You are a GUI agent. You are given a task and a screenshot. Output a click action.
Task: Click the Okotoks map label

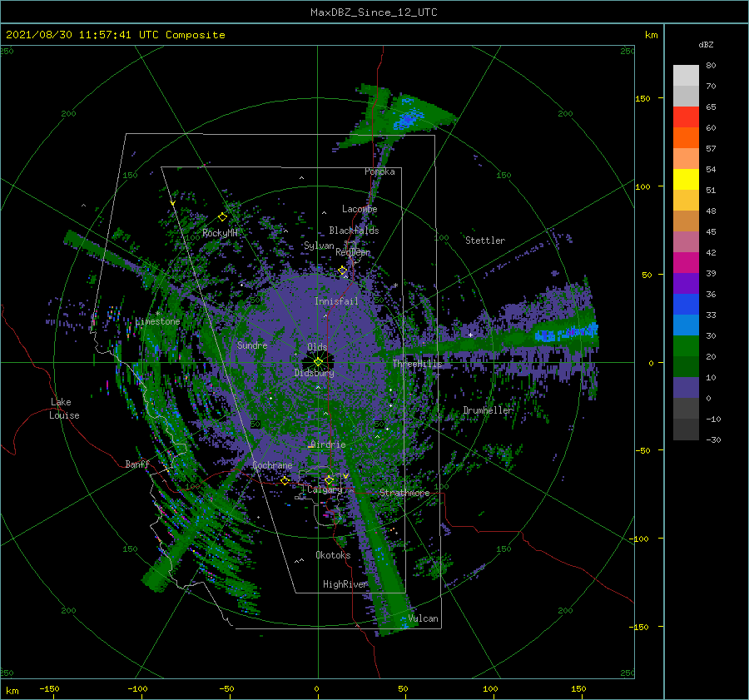[333, 555]
